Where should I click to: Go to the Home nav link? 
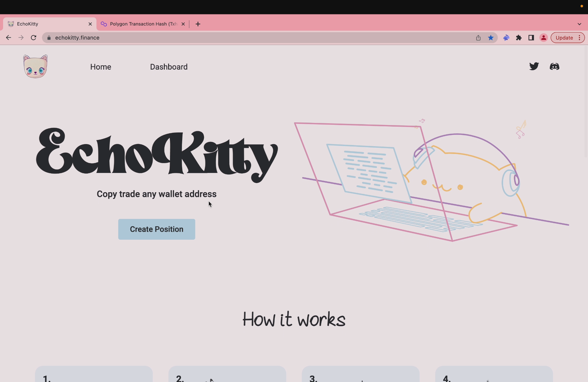click(101, 67)
